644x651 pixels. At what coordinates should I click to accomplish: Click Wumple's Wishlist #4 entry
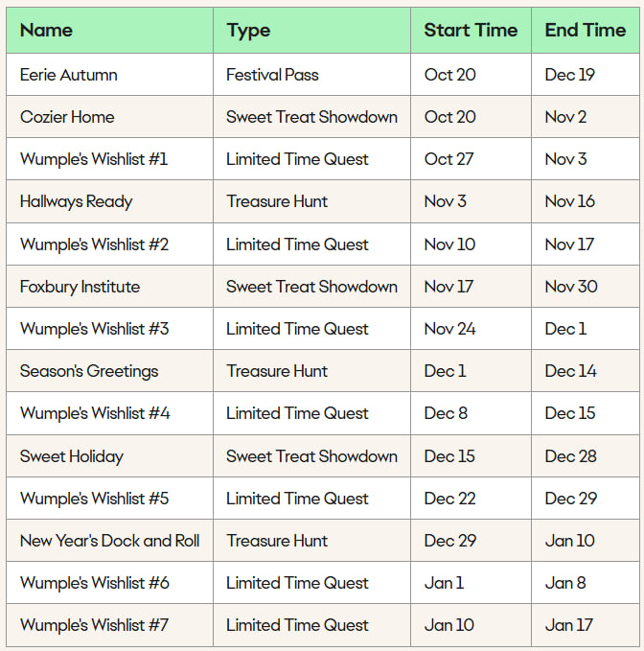(94, 413)
